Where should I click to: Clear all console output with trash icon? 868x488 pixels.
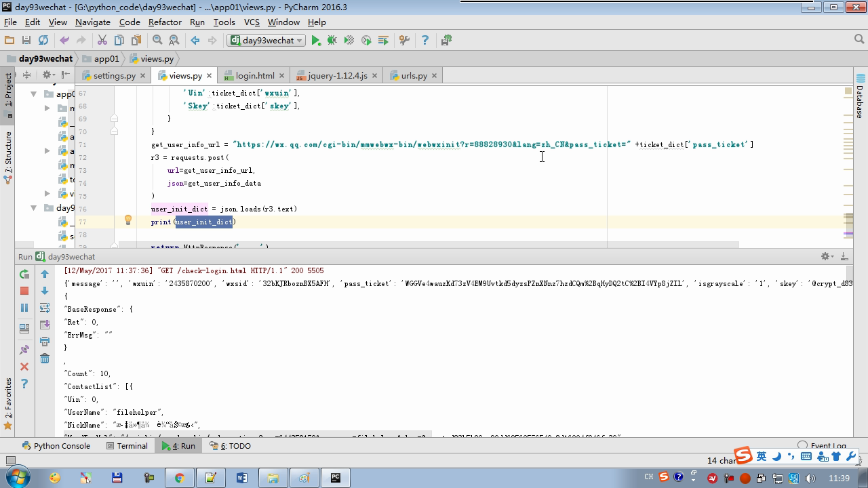(45, 358)
